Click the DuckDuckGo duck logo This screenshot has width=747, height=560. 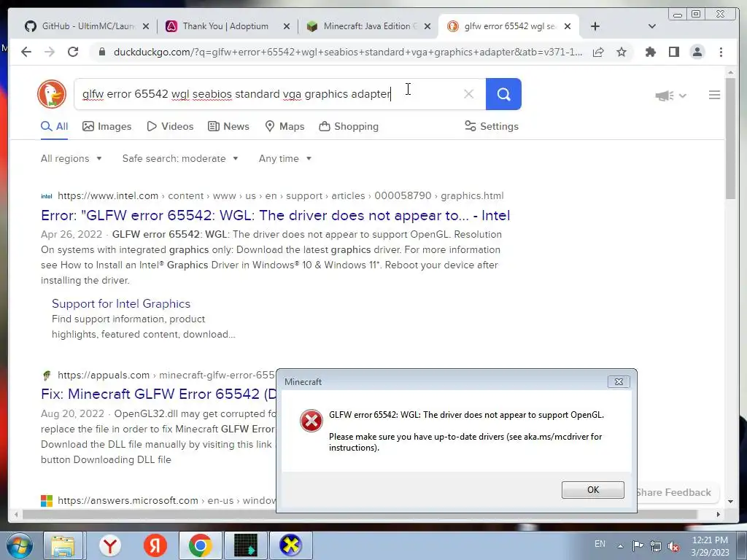[52, 94]
